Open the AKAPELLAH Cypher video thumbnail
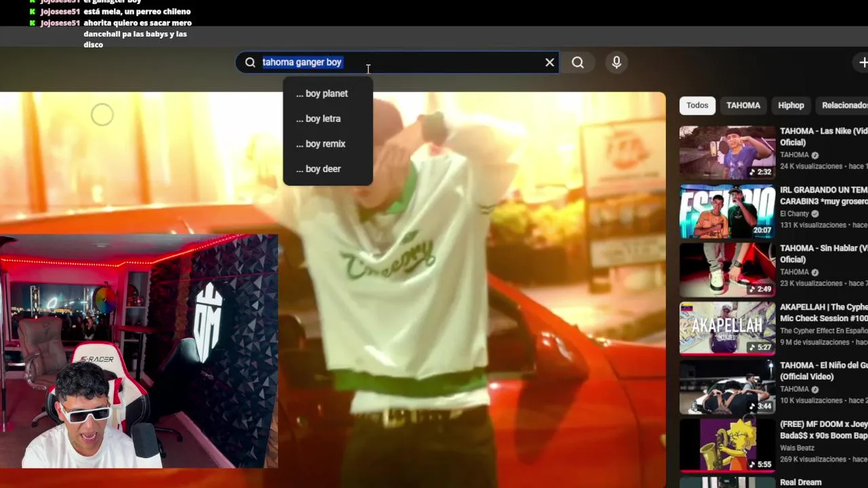Screen dimensions: 868x488 point(727,328)
